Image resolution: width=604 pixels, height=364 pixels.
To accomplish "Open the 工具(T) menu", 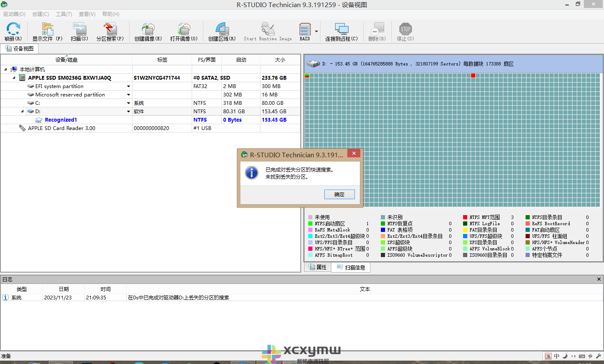I will [64, 14].
